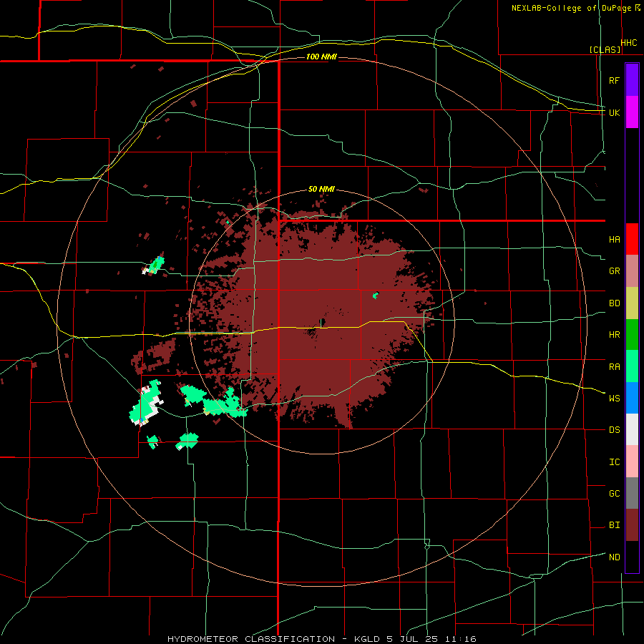Click the small green echo inside the brown blob
This screenshot has height=644, width=644.
tap(376, 296)
